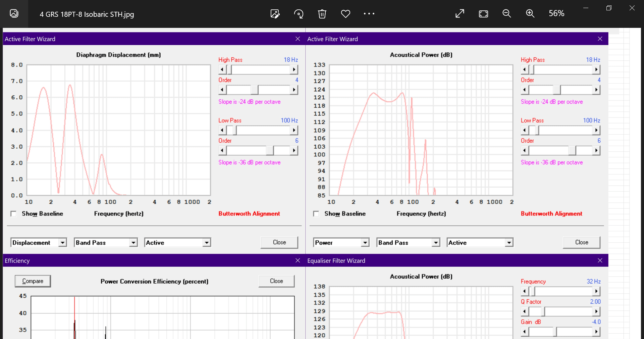Image resolution: width=644 pixels, height=339 pixels.
Task: Open Active dropdown in power window
Action: click(x=509, y=242)
